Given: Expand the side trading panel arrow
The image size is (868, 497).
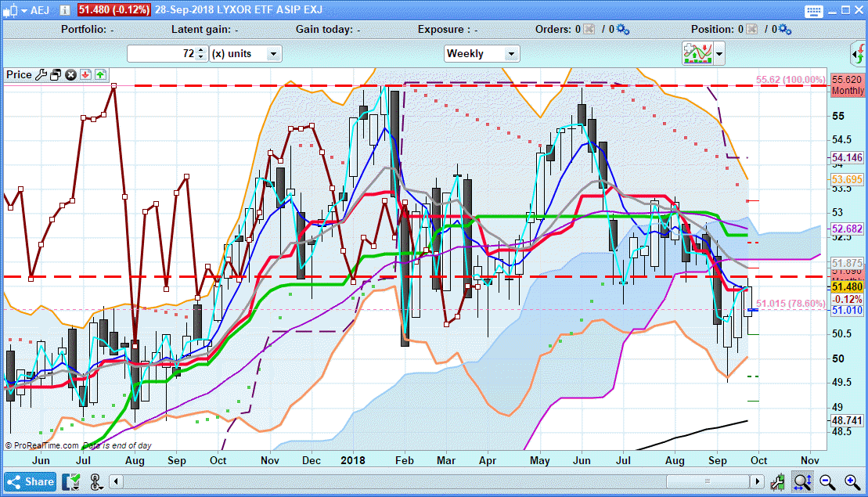Looking at the screenshot, I should point(858,54).
